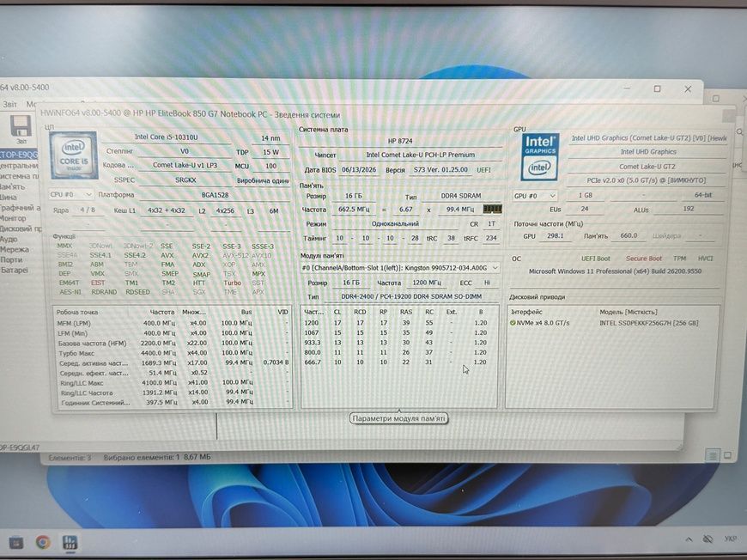Click the УКР language indicator
This screenshot has width=747, height=560.
pyautogui.click(x=731, y=539)
